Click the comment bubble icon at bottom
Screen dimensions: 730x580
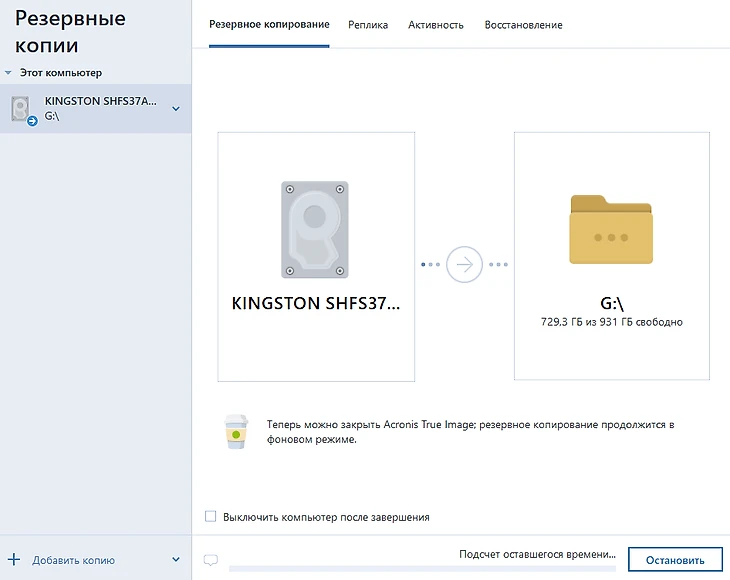click(210, 561)
